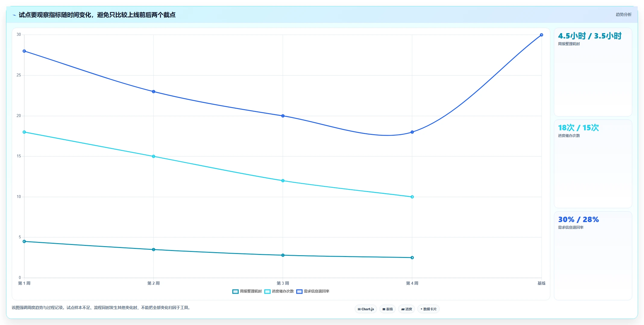Click the 需求信息退回率 label in the stat card
The height and width of the screenshot is (325, 644).
pos(570,227)
